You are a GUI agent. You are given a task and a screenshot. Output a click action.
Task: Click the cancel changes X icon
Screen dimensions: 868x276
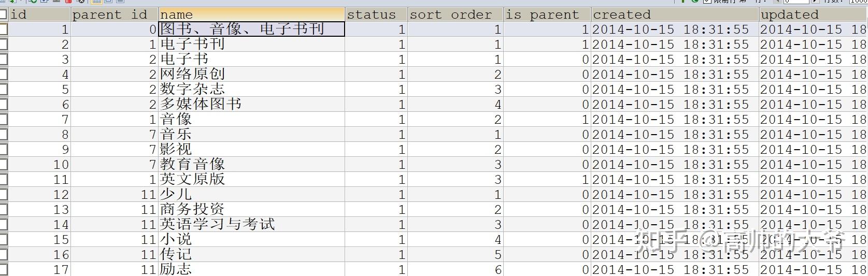[x=81, y=1]
